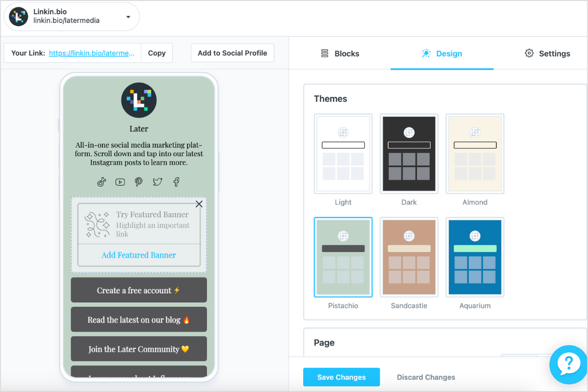Click the Themes section heading
The height and width of the screenshot is (392, 588).
(x=330, y=99)
